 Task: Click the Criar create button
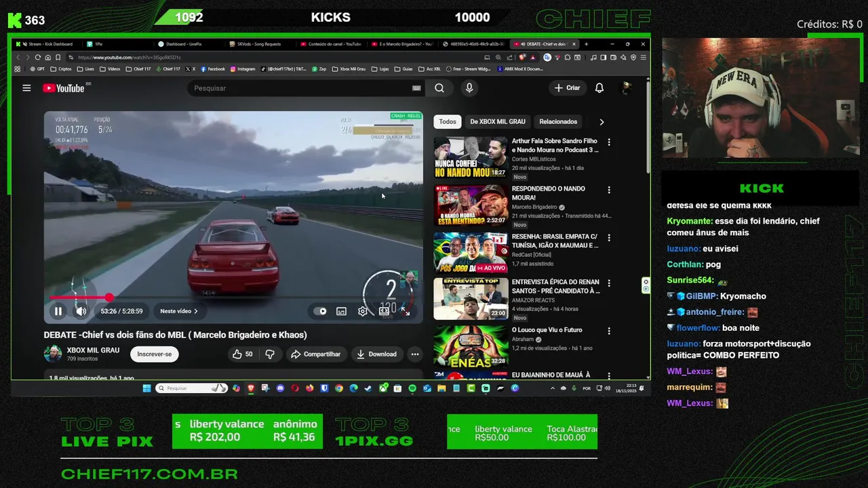coord(567,88)
